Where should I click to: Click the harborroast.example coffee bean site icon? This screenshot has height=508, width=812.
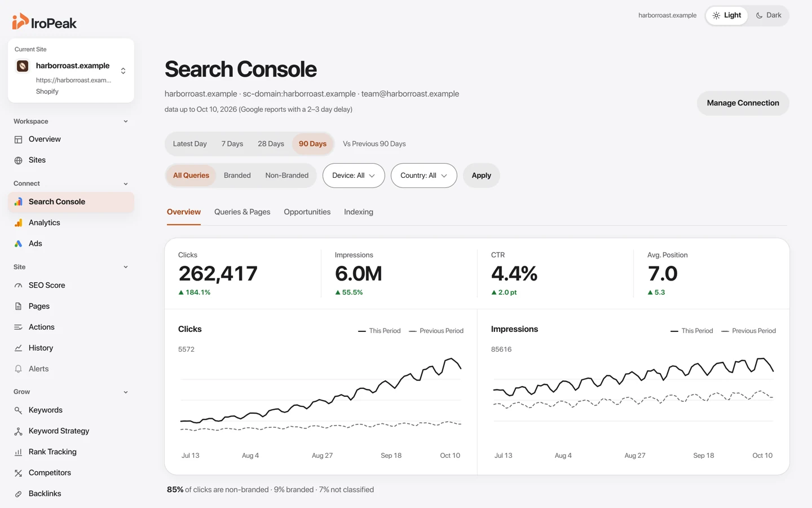pos(23,66)
